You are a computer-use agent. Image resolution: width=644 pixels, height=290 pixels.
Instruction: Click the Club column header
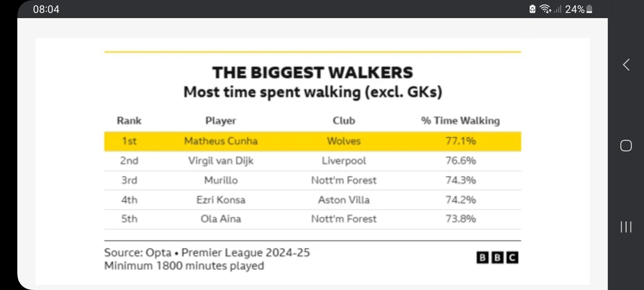(344, 120)
